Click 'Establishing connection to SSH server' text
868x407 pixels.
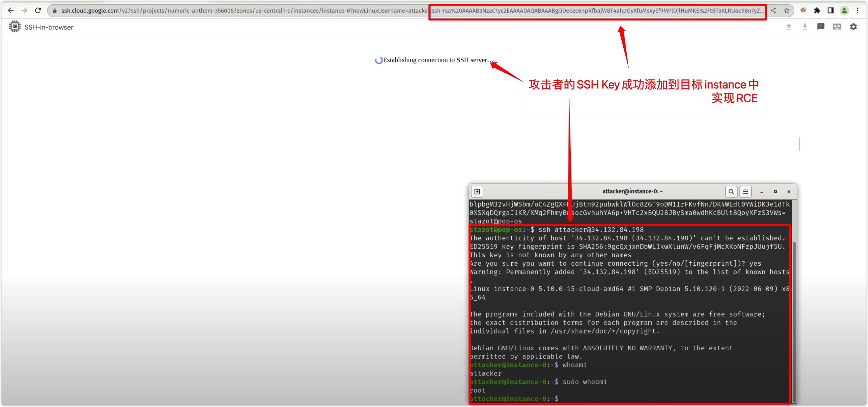pyautogui.click(x=438, y=60)
